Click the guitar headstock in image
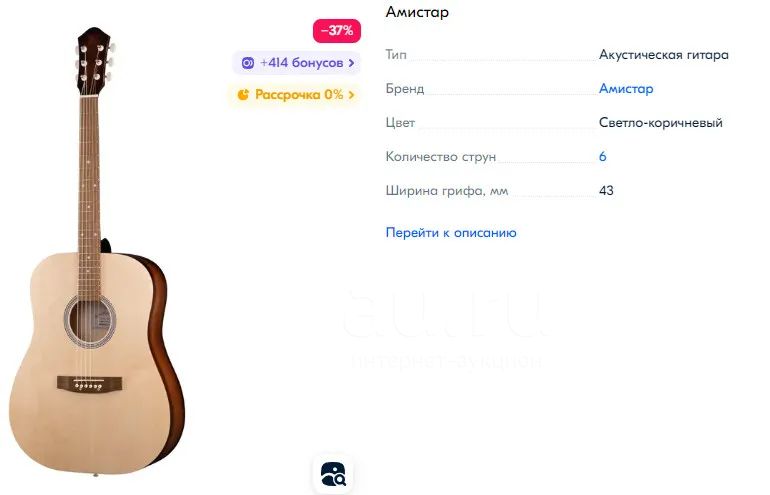The width and height of the screenshot is (770, 495). tap(95, 60)
